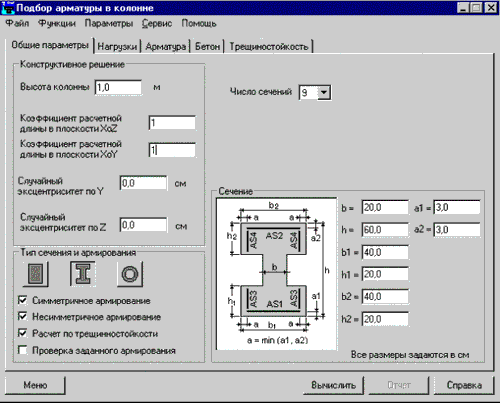The width and height of the screenshot is (500, 403).
Task: Open the Файл menu
Action: point(17,23)
